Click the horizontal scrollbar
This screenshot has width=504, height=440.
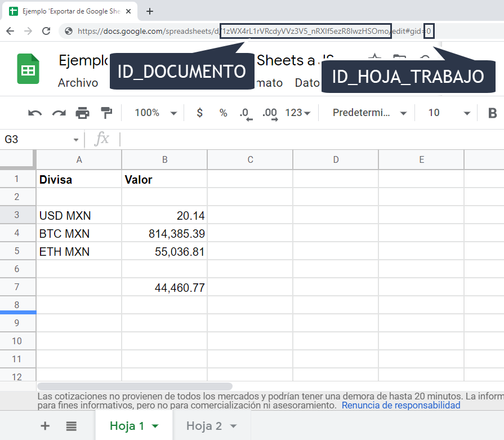pyautogui.click(x=135, y=386)
